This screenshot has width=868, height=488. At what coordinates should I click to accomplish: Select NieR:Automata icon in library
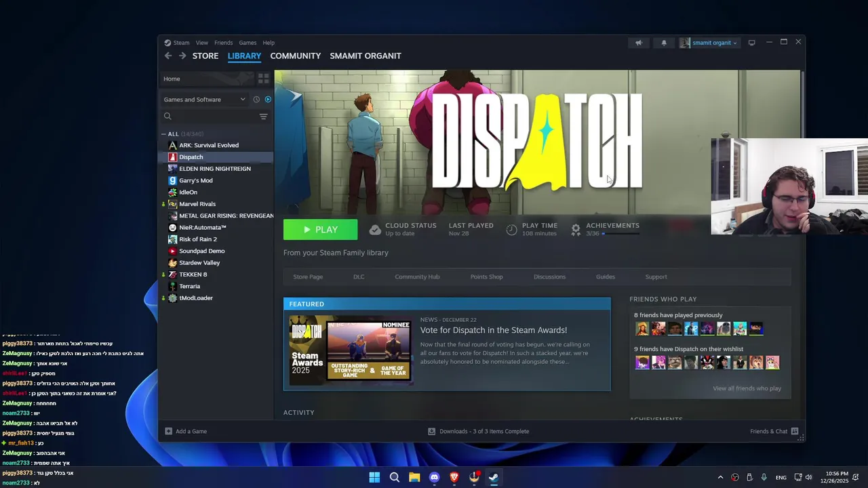172,228
